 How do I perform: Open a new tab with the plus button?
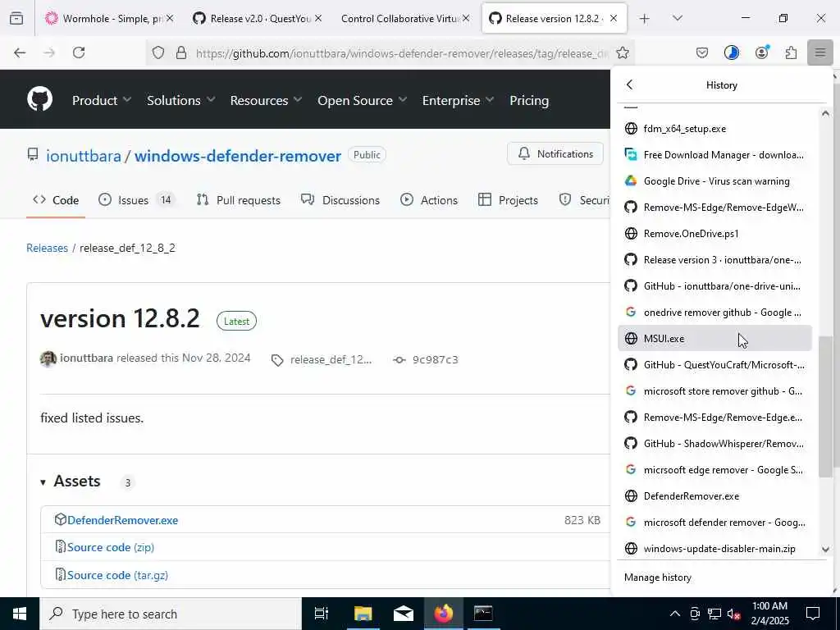click(645, 19)
